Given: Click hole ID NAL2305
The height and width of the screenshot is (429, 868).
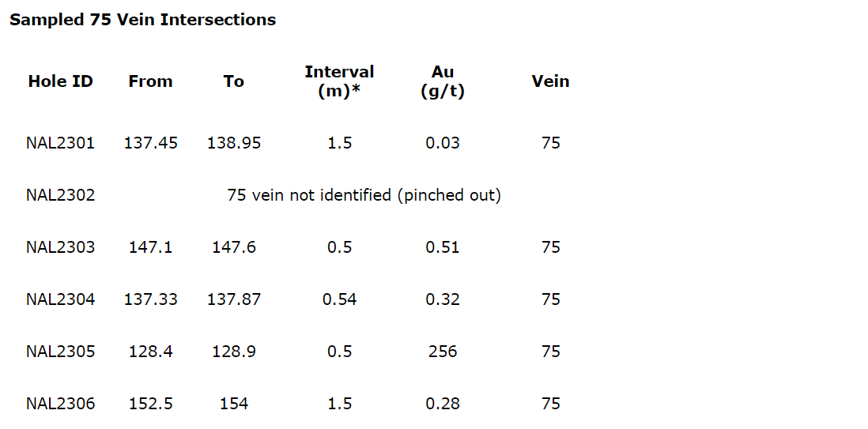Looking at the screenshot, I should [x=60, y=352].
